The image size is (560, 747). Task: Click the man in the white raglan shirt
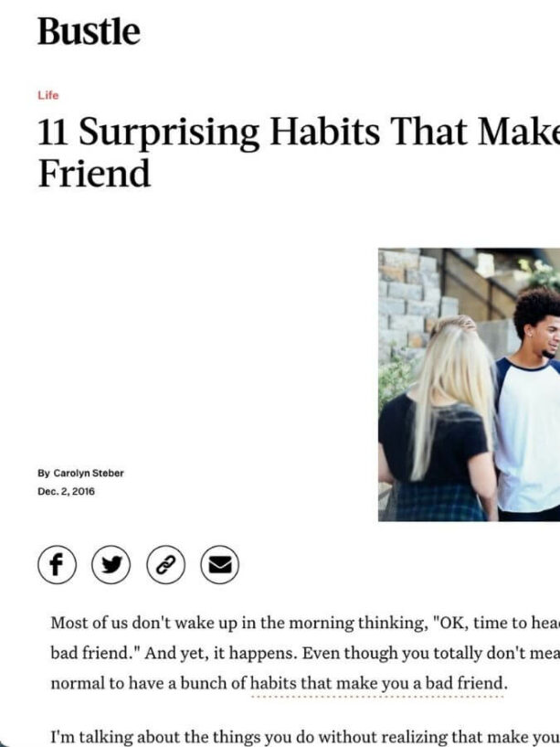coord(529,405)
